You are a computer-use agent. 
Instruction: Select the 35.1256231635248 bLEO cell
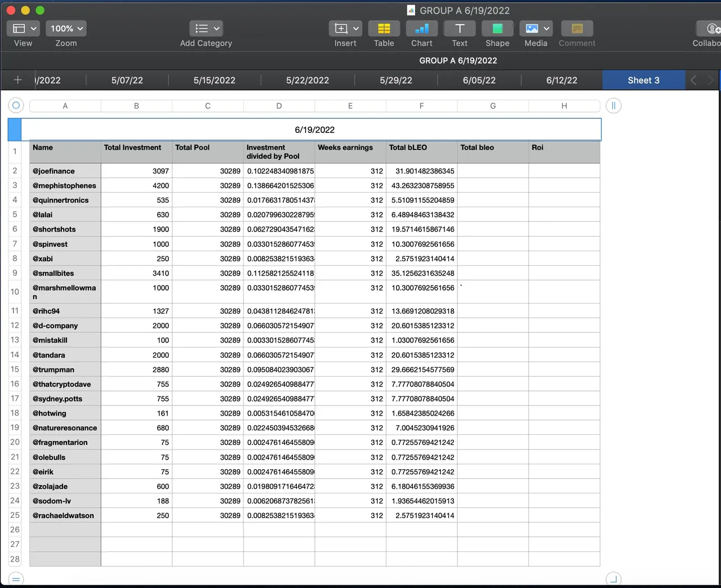pyautogui.click(x=422, y=273)
